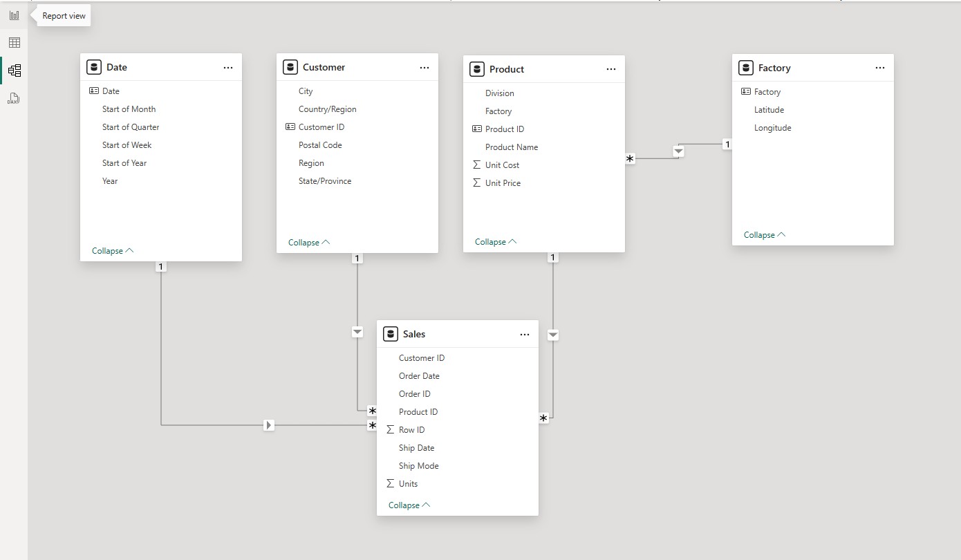961x560 pixels.
Task: Select the Date to Sales relationship arrow
Action: pyautogui.click(x=269, y=425)
